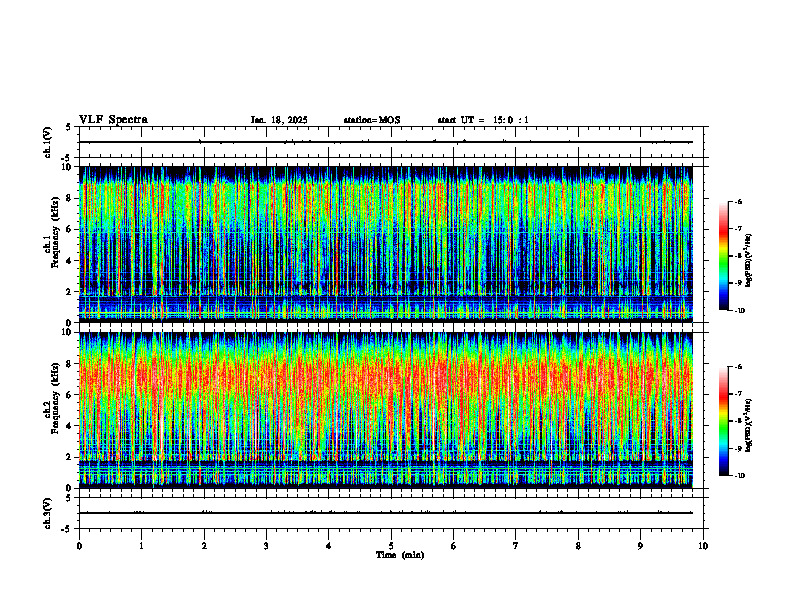Click the "5" tick on the Time axis
The height and width of the screenshot is (612, 792).
coord(391,546)
